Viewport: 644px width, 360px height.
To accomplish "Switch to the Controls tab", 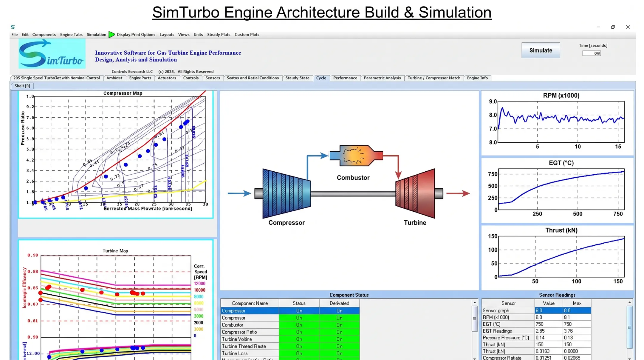I will coord(191,78).
